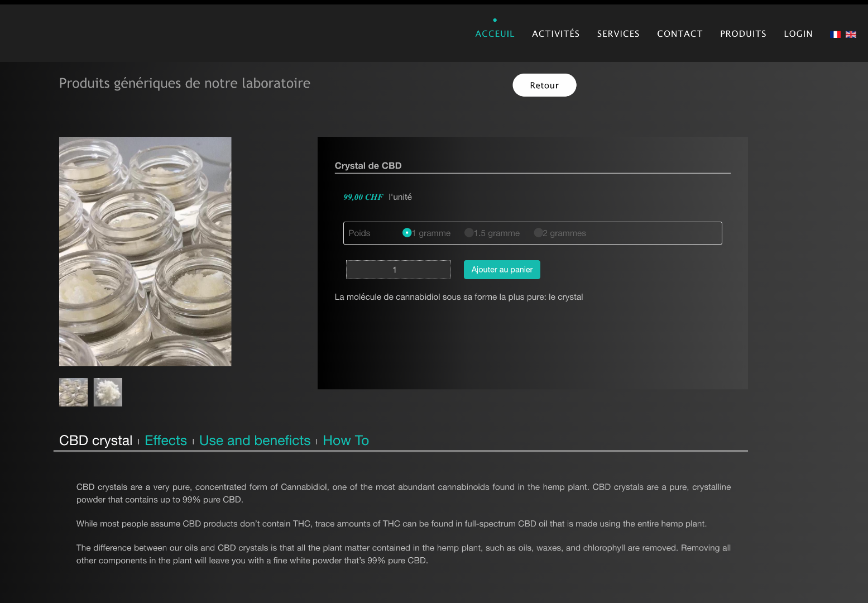Open the Services menu item
The height and width of the screenshot is (603, 868).
[x=618, y=34]
